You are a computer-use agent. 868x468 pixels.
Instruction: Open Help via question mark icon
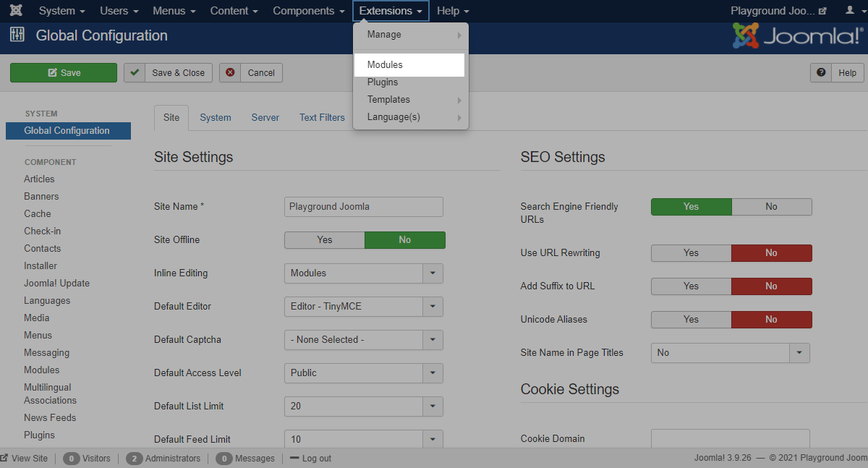(821, 72)
